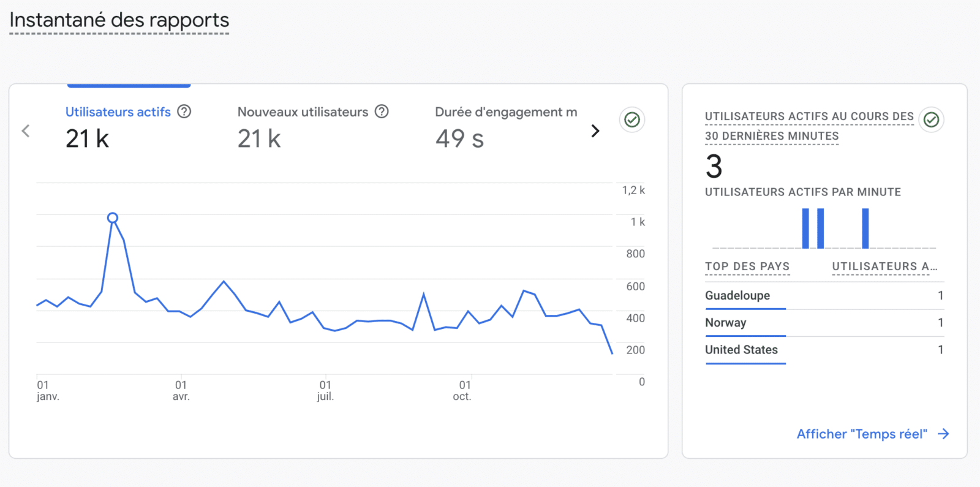Open the Afficher "Temps réel" link

pyautogui.click(x=862, y=434)
